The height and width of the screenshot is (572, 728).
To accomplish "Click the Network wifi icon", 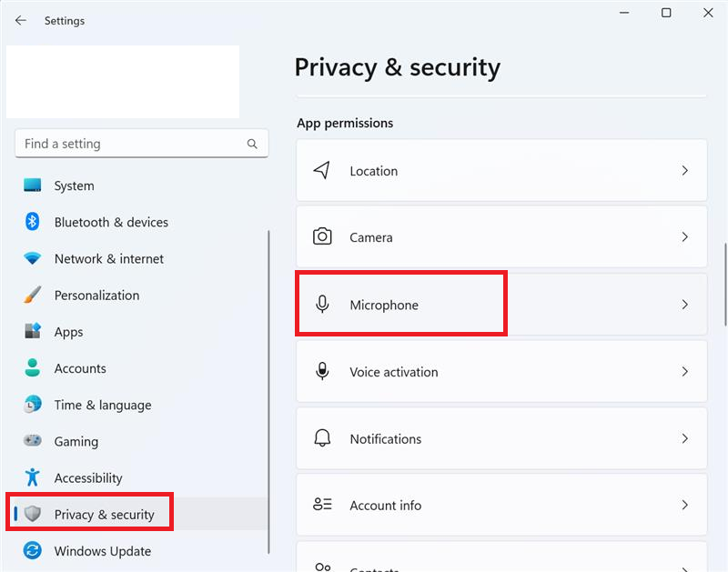I will (33, 258).
